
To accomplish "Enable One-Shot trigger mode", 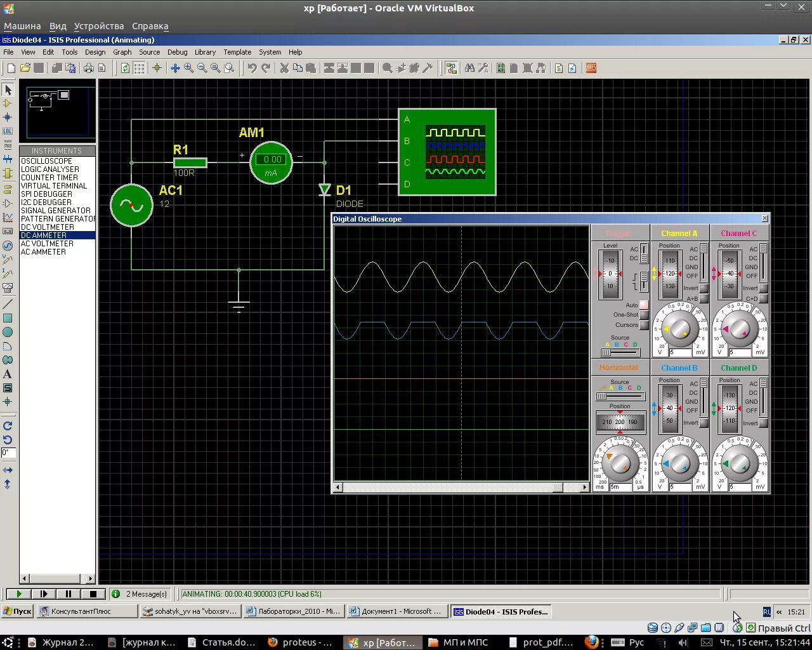I will [644, 315].
